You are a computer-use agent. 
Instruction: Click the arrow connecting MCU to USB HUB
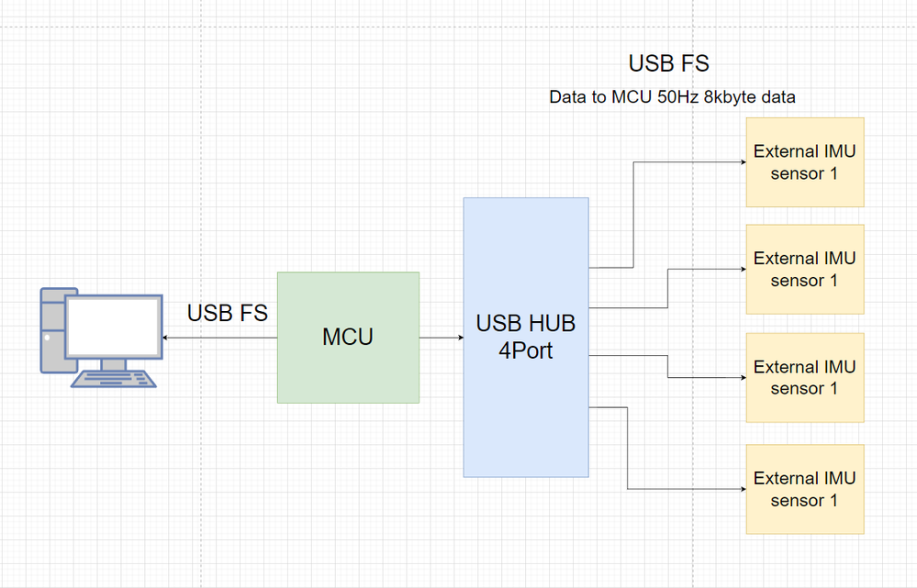coord(441,338)
